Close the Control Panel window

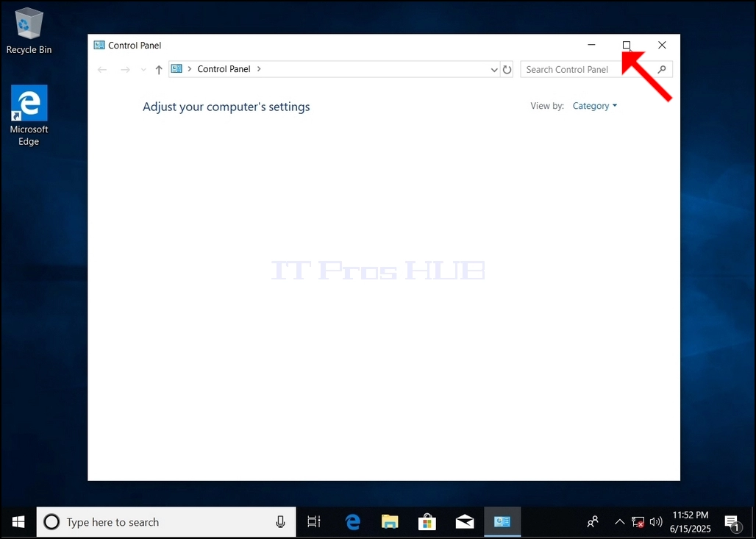tap(662, 45)
